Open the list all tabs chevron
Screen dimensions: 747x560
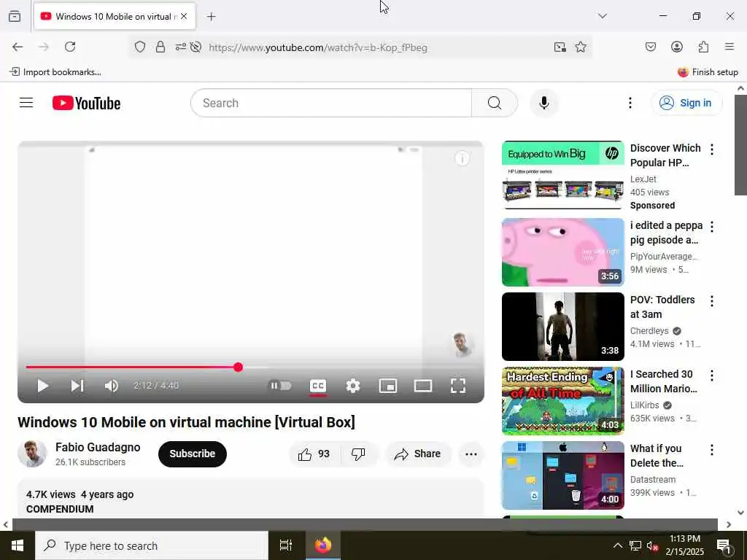pyautogui.click(x=602, y=16)
